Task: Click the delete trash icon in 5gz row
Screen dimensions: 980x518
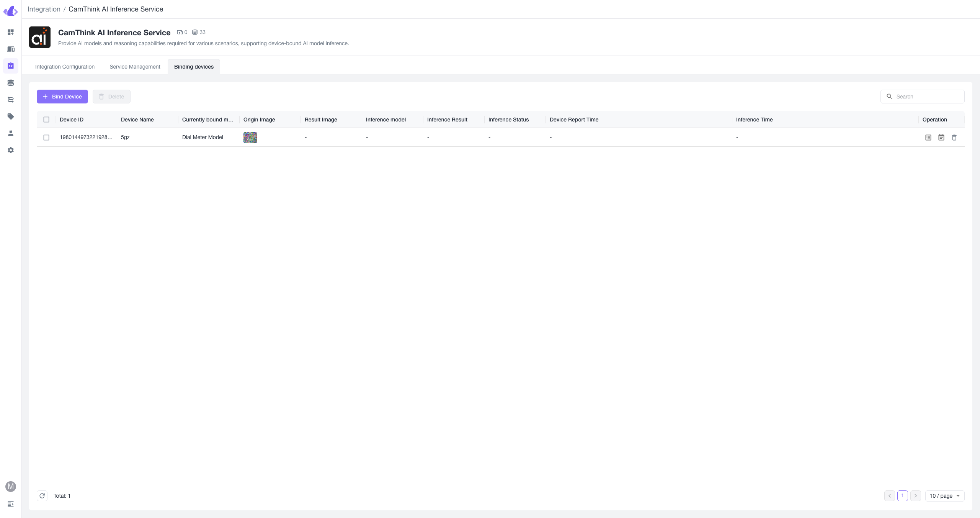Action: tap(954, 138)
